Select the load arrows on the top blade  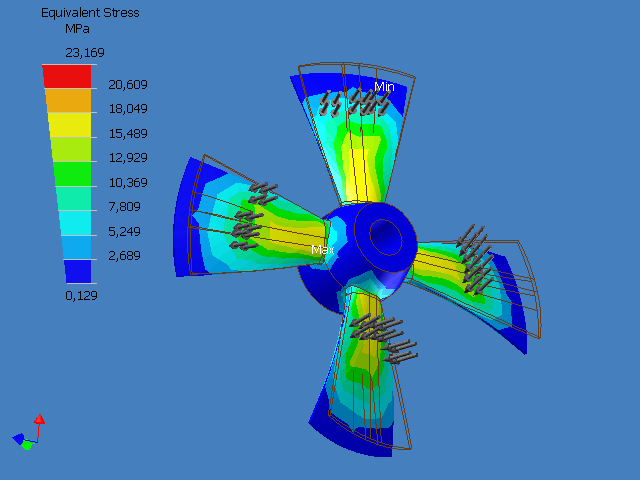[353, 103]
